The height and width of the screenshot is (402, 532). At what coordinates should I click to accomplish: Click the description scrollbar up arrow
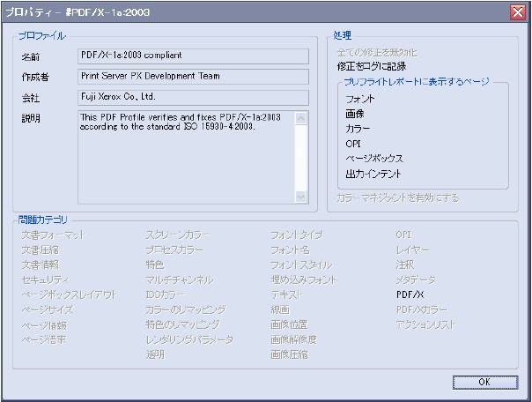[302, 117]
